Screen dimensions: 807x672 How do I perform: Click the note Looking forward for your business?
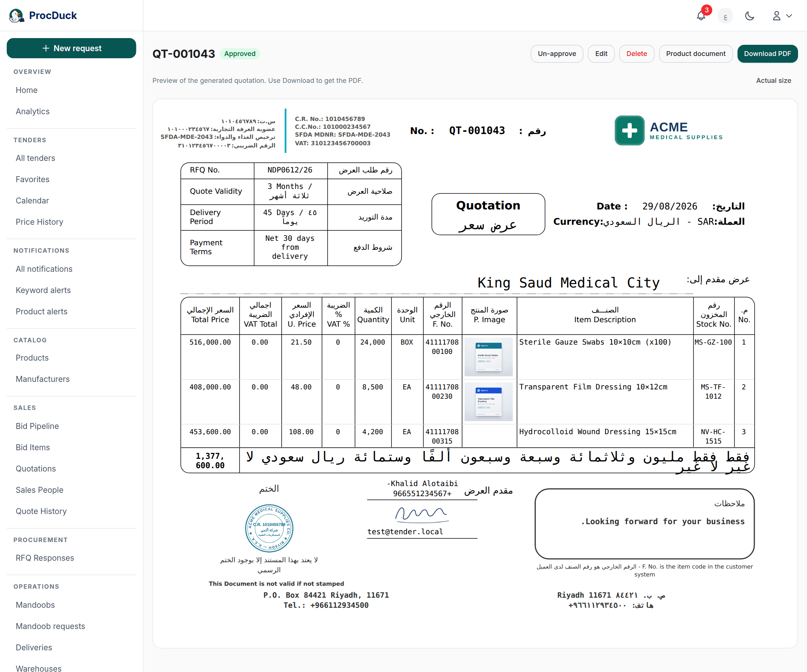pos(663,522)
